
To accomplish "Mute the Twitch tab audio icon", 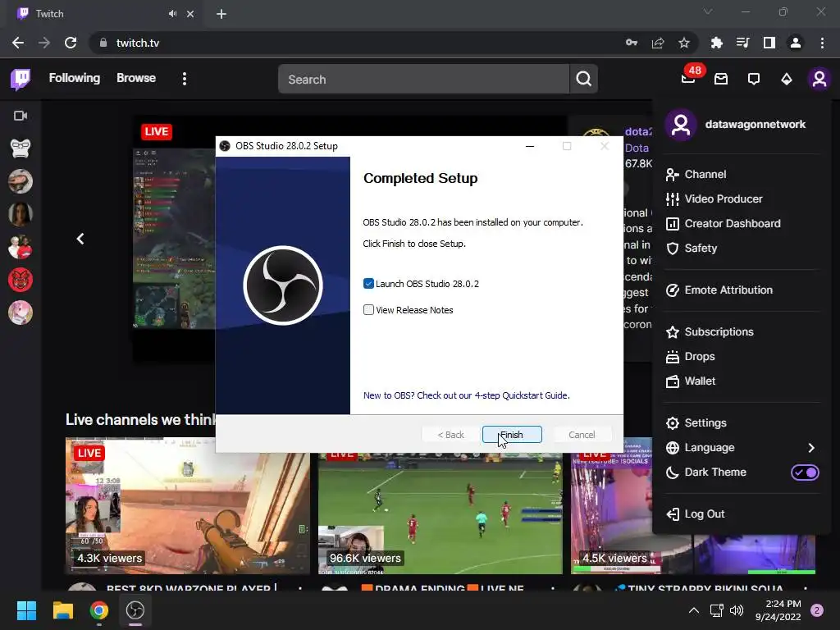I will [x=172, y=14].
